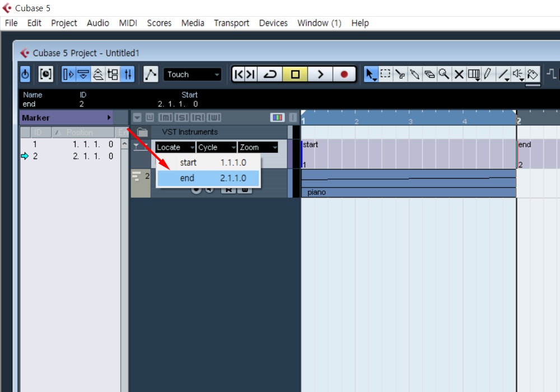Open the Scores menu
This screenshot has height=392, width=560.
159,23
